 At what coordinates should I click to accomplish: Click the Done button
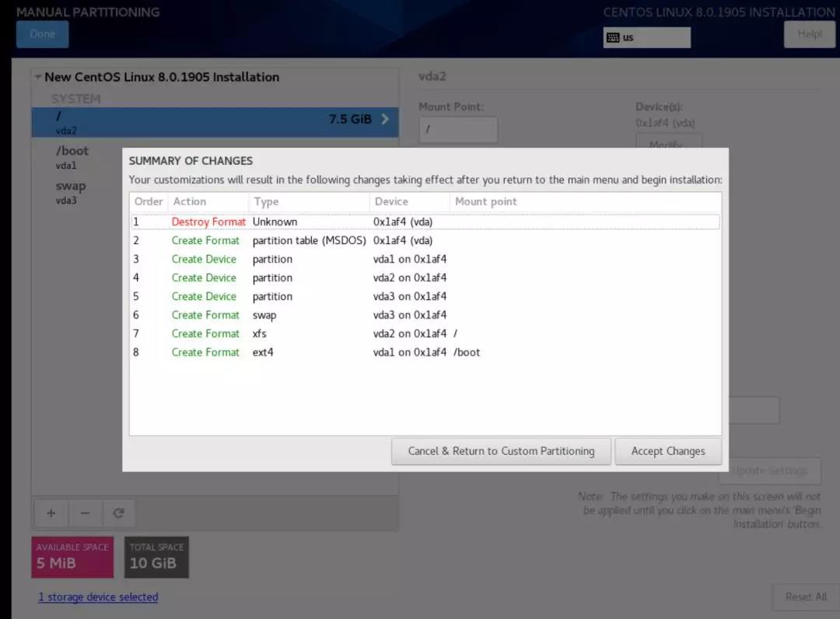tap(42, 34)
